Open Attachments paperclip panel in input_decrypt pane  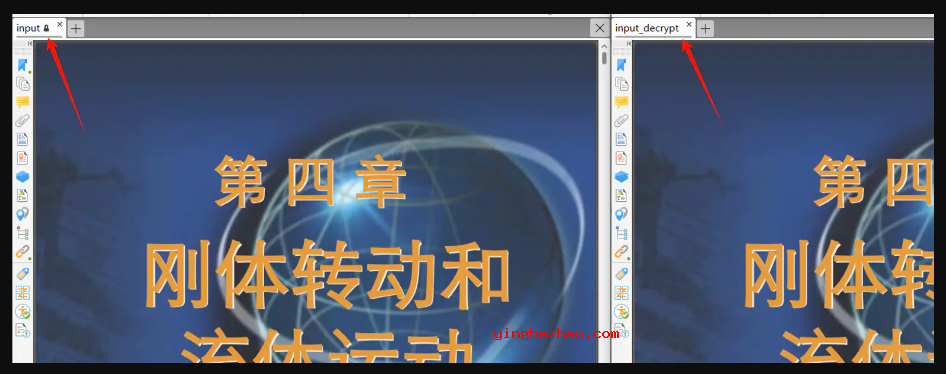point(621,121)
